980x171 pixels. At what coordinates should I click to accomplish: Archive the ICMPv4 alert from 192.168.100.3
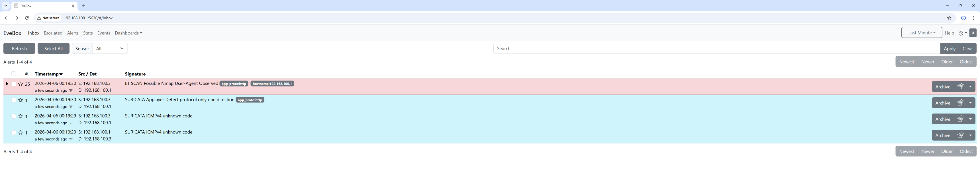pos(943,119)
